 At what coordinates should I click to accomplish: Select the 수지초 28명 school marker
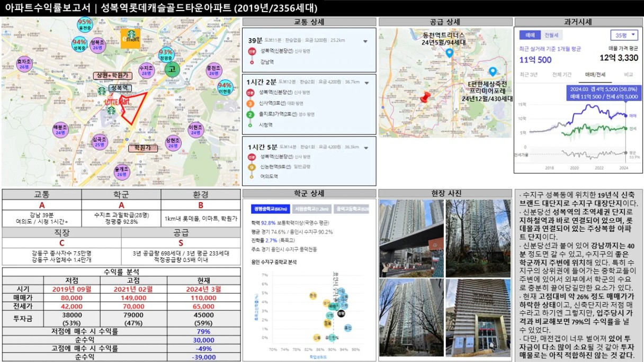[146, 70]
